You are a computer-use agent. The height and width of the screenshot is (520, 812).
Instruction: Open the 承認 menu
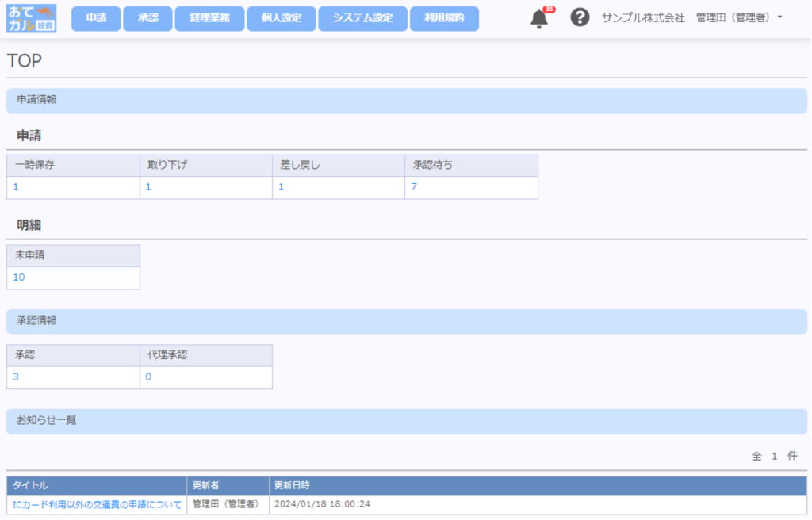pos(147,18)
